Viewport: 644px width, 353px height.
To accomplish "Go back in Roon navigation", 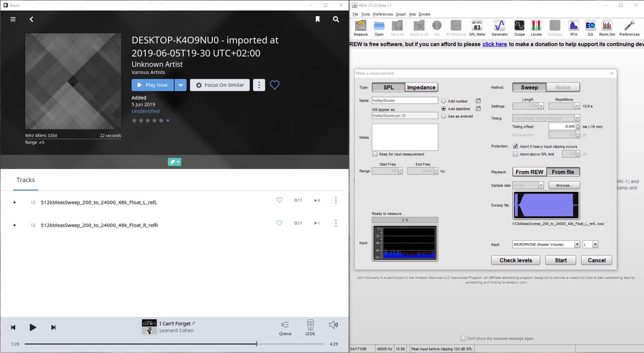I will coord(31,19).
